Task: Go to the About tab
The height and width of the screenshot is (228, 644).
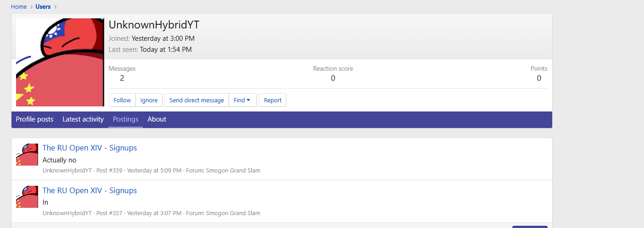Action: (x=157, y=119)
